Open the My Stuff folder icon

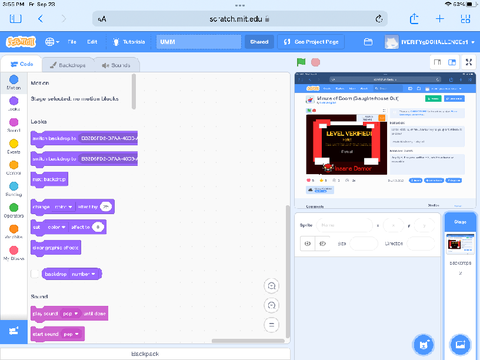(x=368, y=42)
